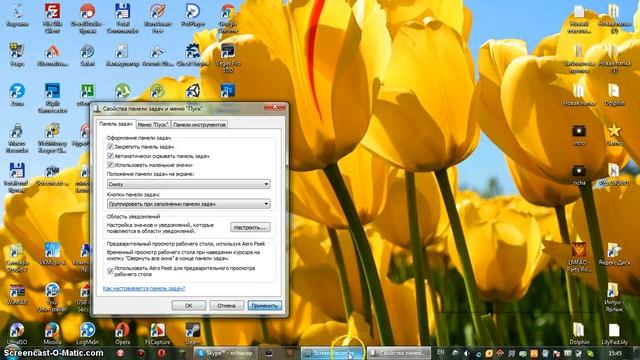
Task: Select the Photoshop desktop icon
Action: [x=227, y=91]
